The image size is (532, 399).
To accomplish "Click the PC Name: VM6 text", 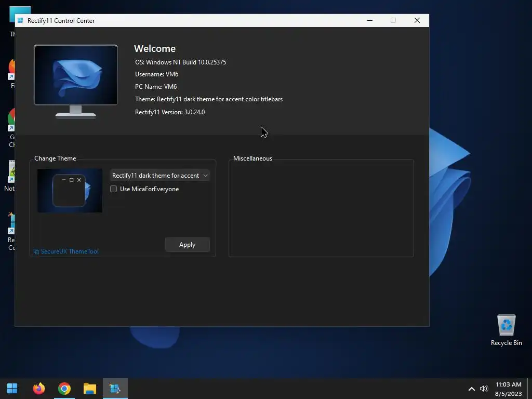I will click(156, 87).
